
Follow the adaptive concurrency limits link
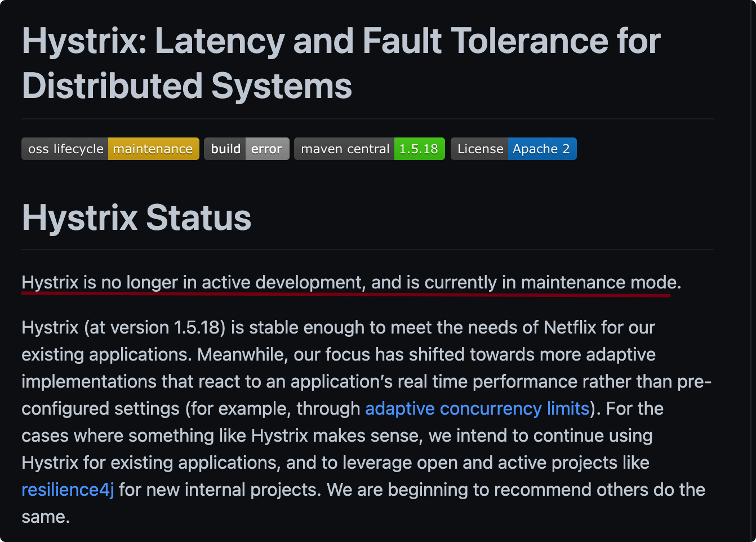point(477,408)
